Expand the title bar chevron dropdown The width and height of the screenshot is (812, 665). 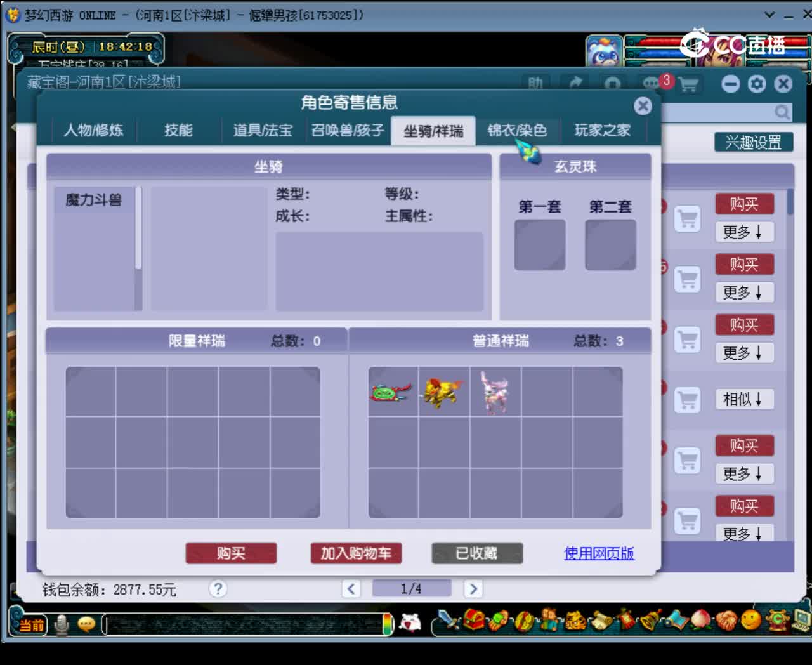pyautogui.click(x=769, y=15)
